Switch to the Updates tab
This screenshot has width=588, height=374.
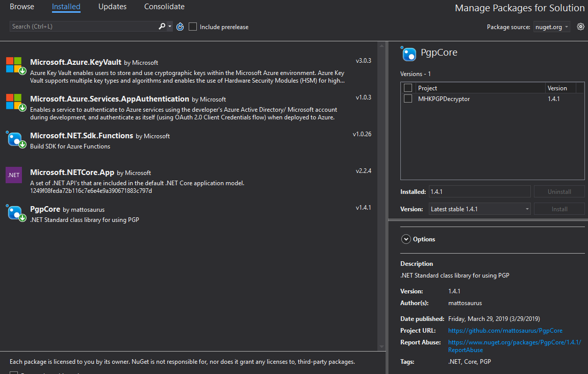point(112,7)
